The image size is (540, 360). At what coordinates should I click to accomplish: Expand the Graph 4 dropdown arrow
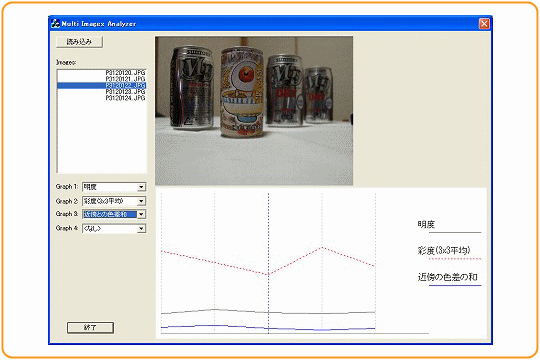(141, 228)
